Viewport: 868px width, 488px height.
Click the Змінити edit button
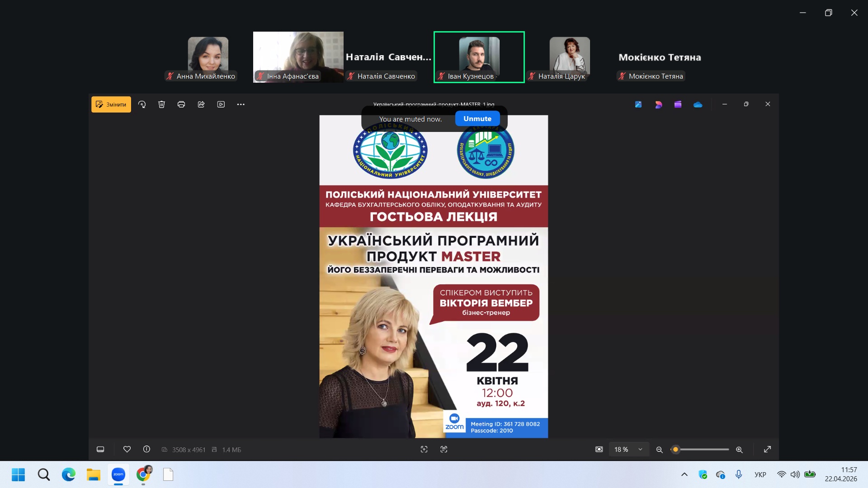[111, 104]
